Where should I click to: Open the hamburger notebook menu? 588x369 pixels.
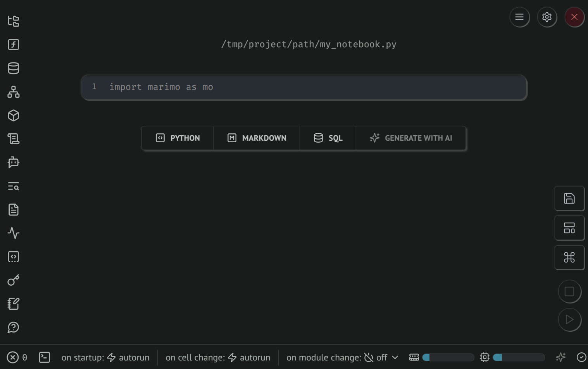pos(519,17)
